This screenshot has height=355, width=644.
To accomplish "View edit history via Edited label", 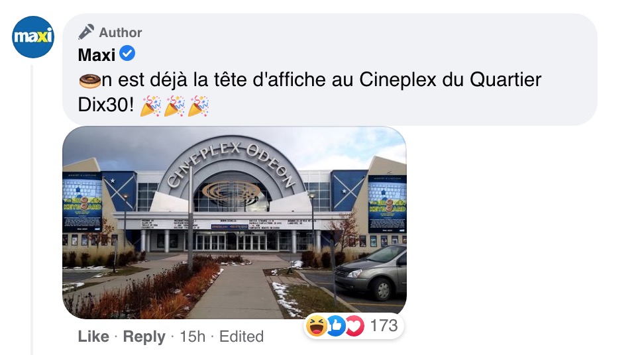I will point(241,336).
